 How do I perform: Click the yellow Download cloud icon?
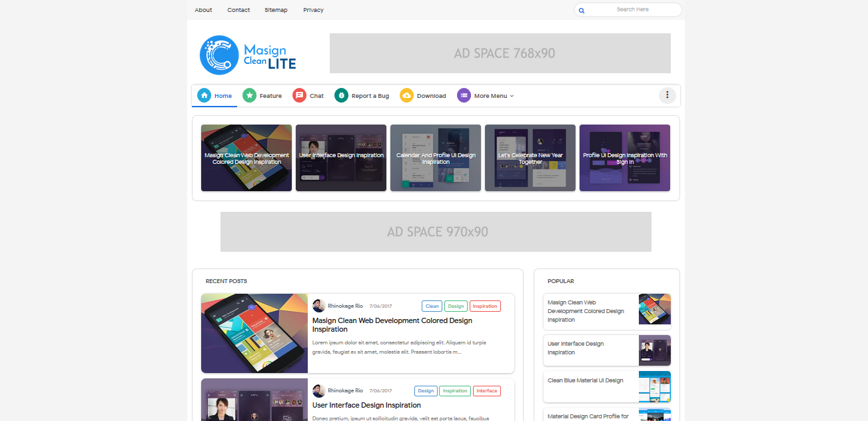tap(406, 95)
